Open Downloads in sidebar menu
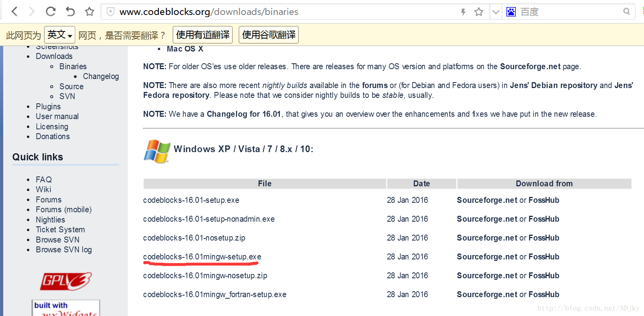The height and width of the screenshot is (316, 644). tap(54, 56)
